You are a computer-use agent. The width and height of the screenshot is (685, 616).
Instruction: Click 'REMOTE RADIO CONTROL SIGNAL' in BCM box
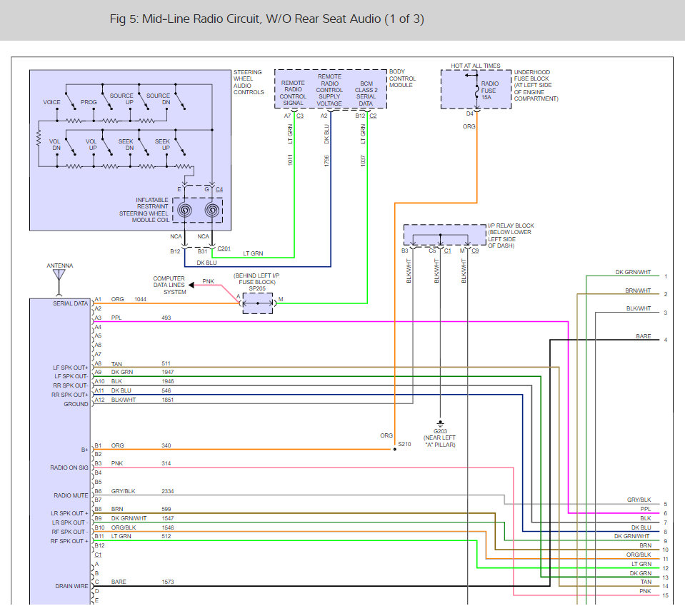293,93
